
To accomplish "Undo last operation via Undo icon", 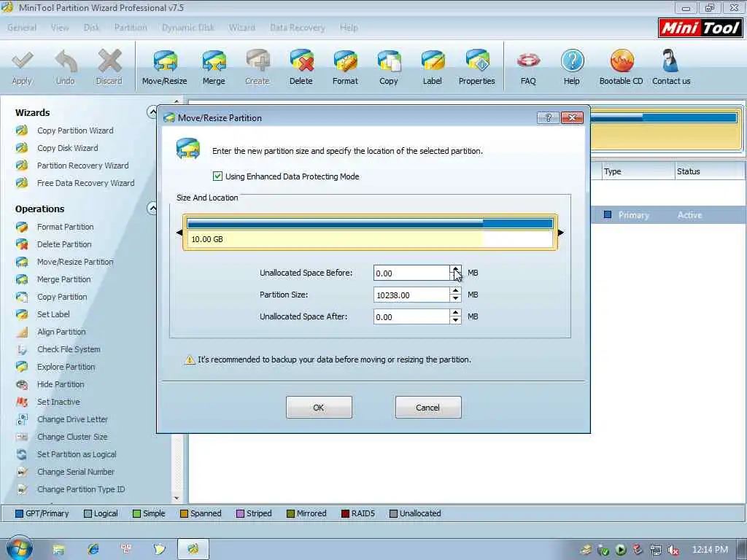I will (65, 68).
